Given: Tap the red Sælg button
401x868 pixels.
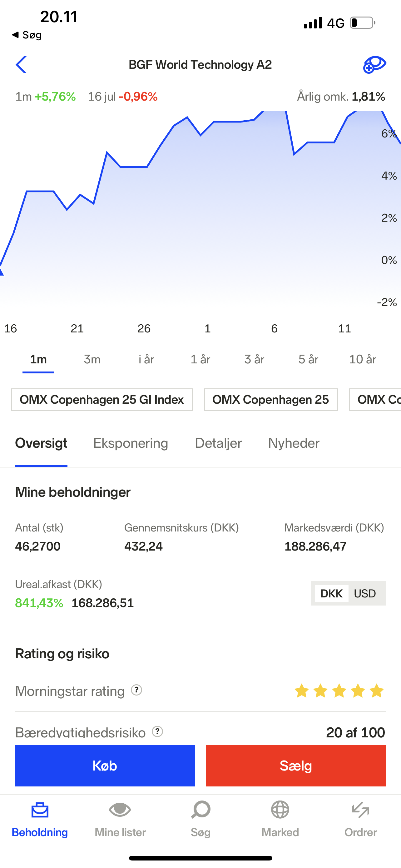Looking at the screenshot, I should click(x=296, y=766).
